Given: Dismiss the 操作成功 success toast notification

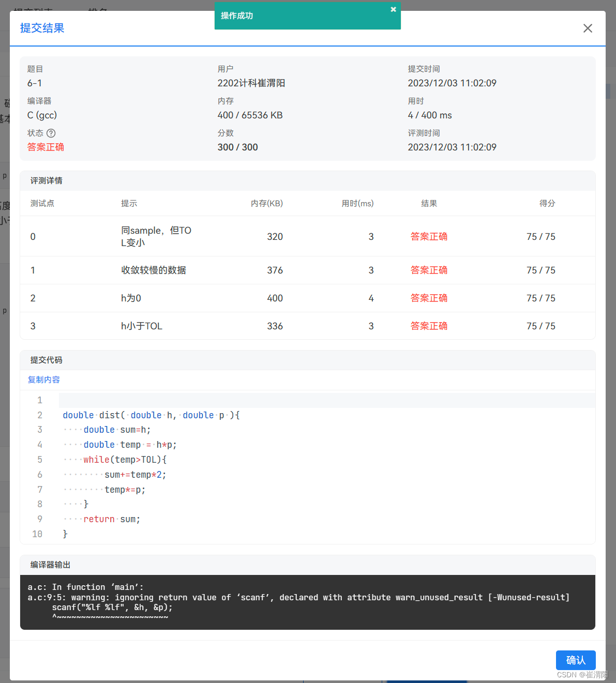Looking at the screenshot, I should 393,9.
